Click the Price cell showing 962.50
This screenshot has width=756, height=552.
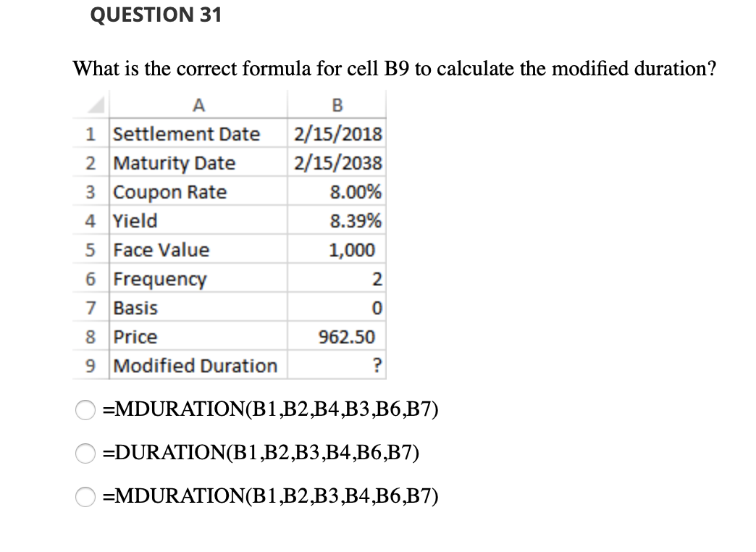click(337, 336)
